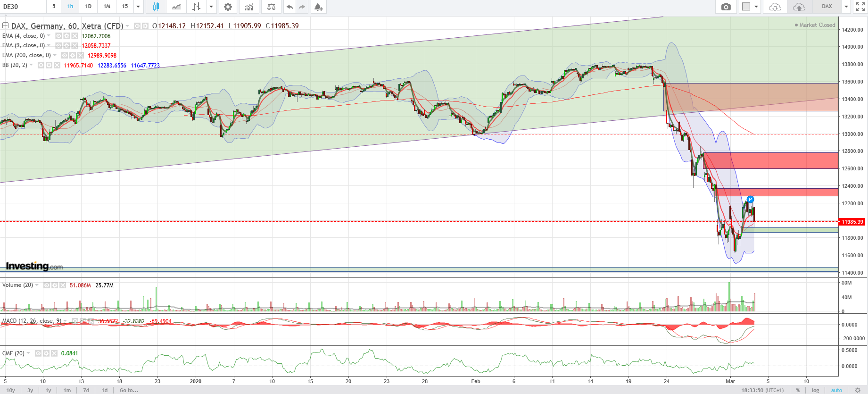Open DAX main series format settings

coord(145,26)
